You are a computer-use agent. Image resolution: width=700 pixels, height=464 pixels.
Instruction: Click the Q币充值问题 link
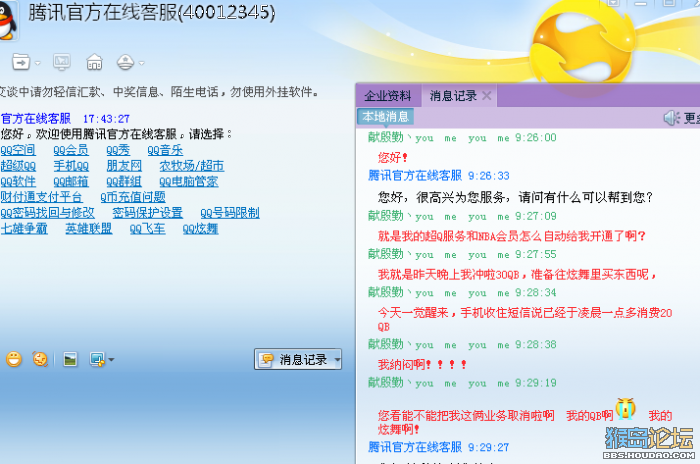[x=133, y=197]
